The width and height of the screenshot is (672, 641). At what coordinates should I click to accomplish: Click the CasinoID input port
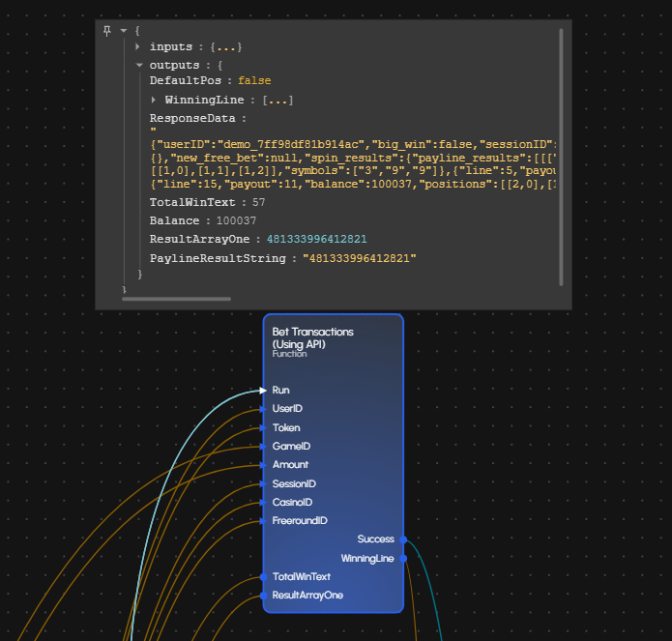263,502
